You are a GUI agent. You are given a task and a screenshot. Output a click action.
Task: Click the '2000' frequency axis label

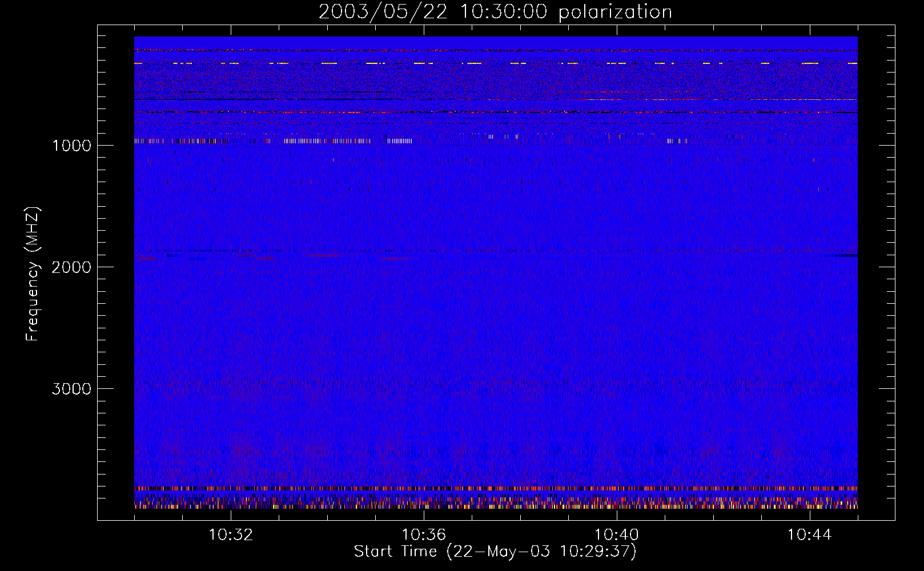71,267
